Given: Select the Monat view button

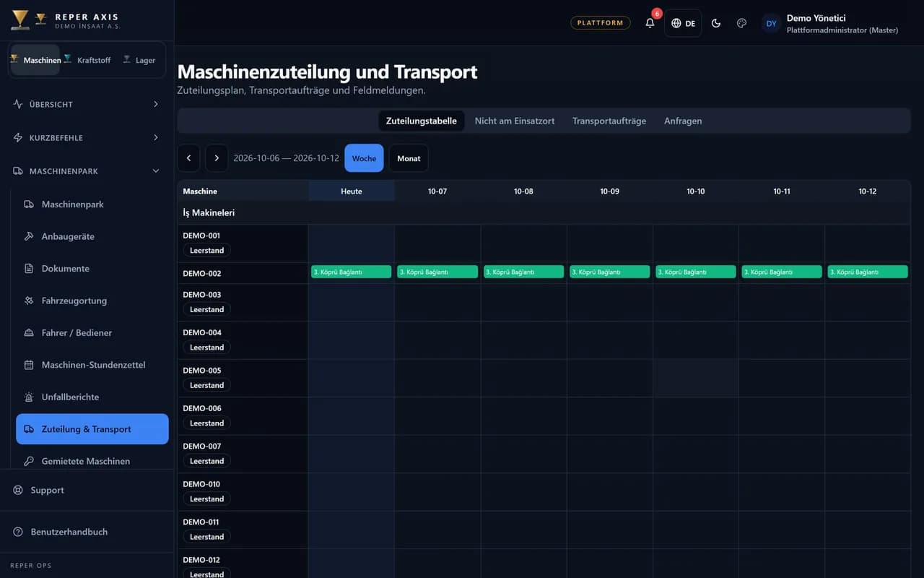Looking at the screenshot, I should click(409, 158).
